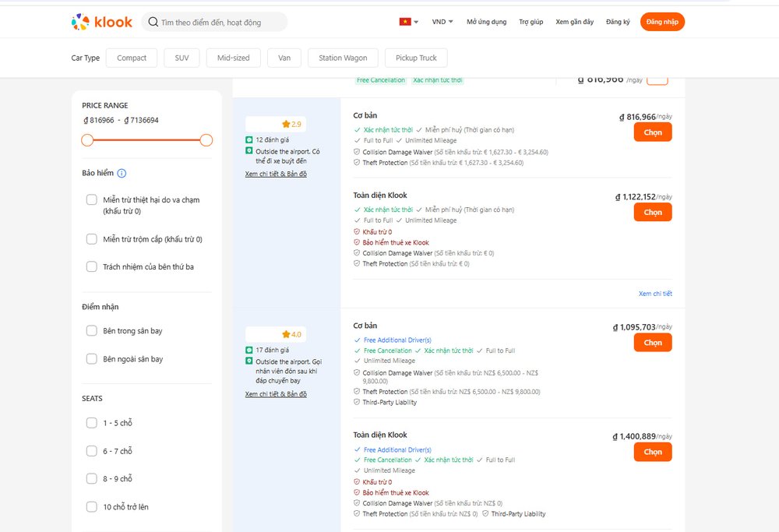The image size is (779, 532).
Task: Tick the 6 - 7 chỗ seats checkbox
Action: point(92,451)
